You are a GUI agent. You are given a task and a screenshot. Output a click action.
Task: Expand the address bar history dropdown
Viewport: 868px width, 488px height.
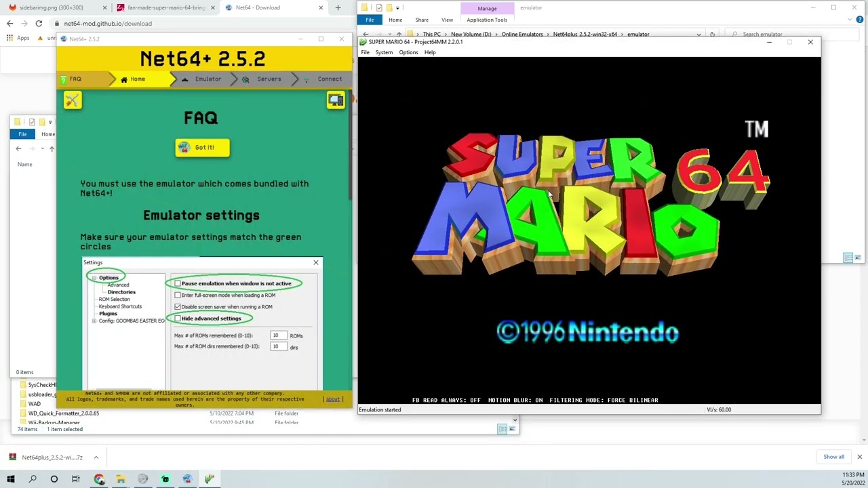(698, 34)
